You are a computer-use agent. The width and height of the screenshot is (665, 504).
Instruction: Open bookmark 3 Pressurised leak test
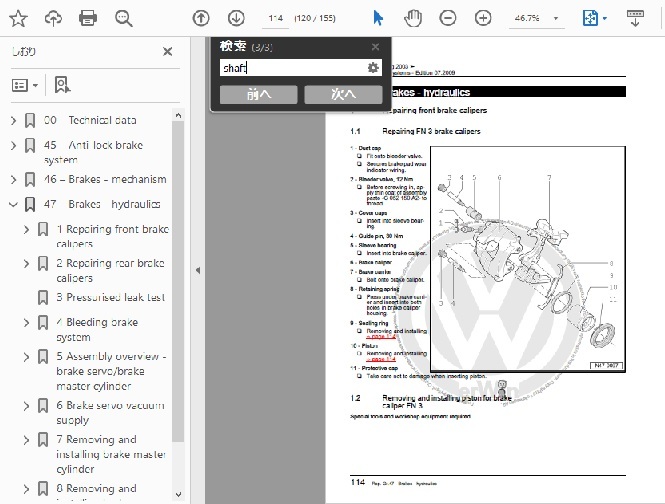tap(110, 297)
